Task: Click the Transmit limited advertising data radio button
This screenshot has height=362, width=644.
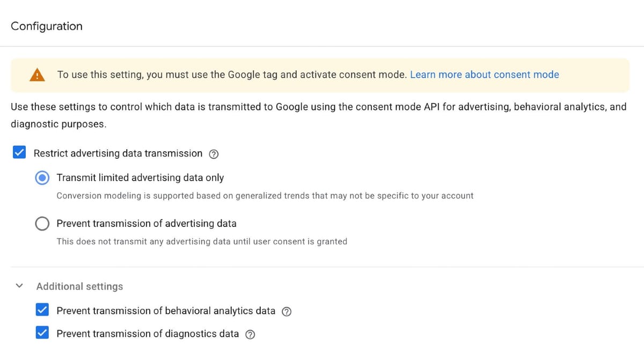Action: [42, 178]
